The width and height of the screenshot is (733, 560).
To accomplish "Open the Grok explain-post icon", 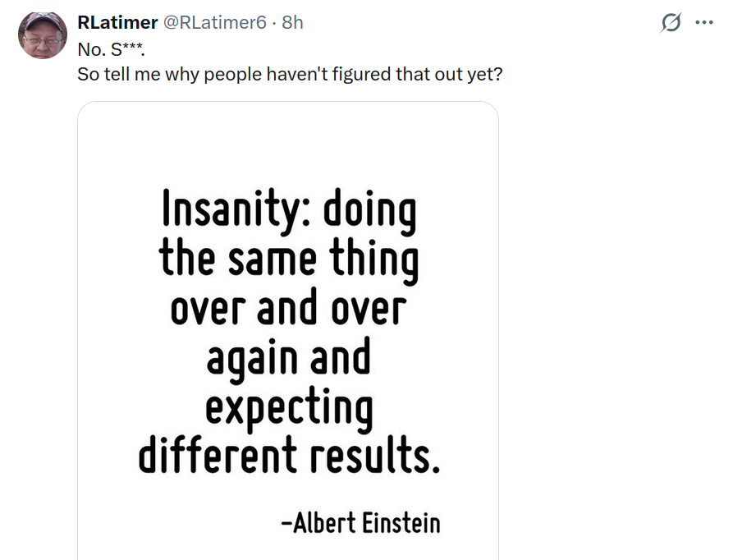I will [671, 23].
